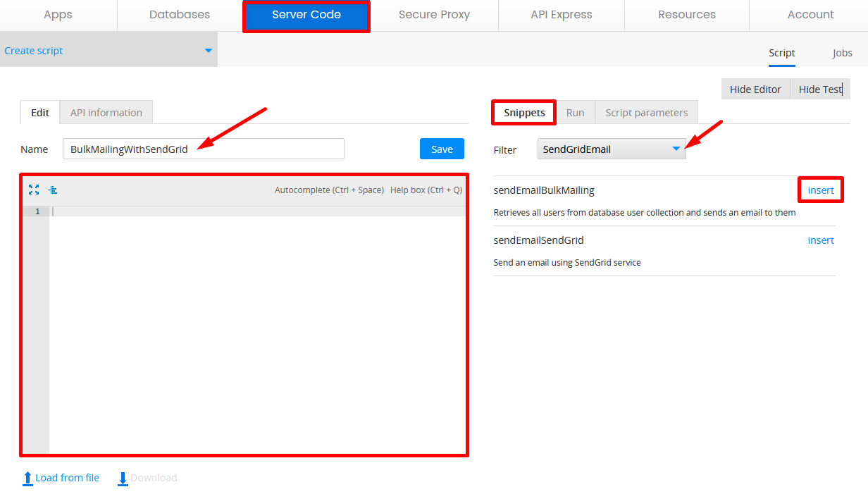Open the SendGridEmail filter dropdown
This screenshot has height=494, width=868.
612,149
